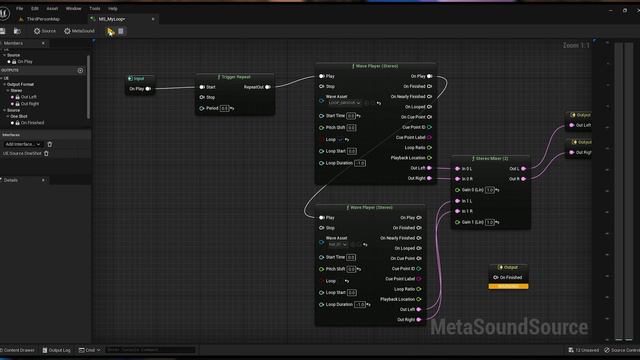
Task: Add a new output with the plus icon
Action: 80,70
